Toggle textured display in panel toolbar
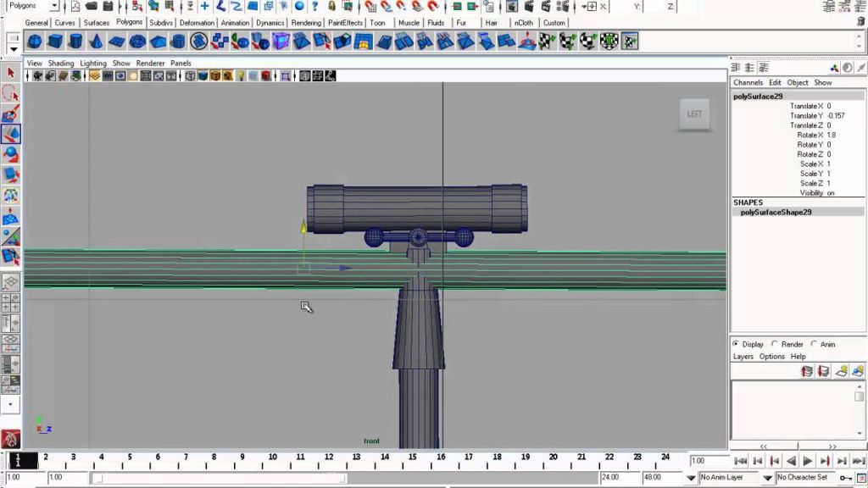The width and height of the screenshot is (868, 488). (227, 75)
